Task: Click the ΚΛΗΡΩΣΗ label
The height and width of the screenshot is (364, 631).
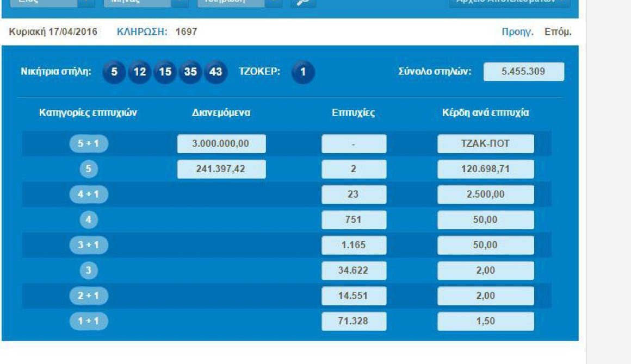Action: click(x=142, y=32)
